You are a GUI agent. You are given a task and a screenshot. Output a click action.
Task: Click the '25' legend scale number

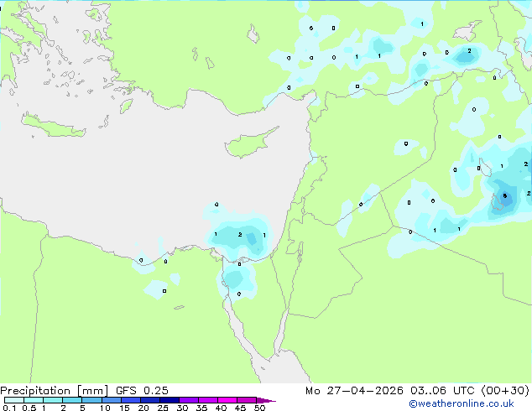tap(163, 408)
